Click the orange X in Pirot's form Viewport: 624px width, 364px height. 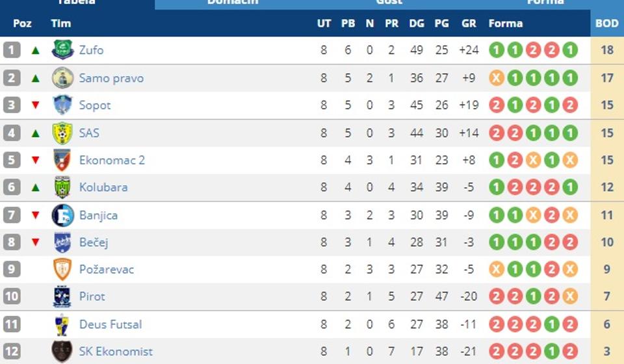click(570, 296)
